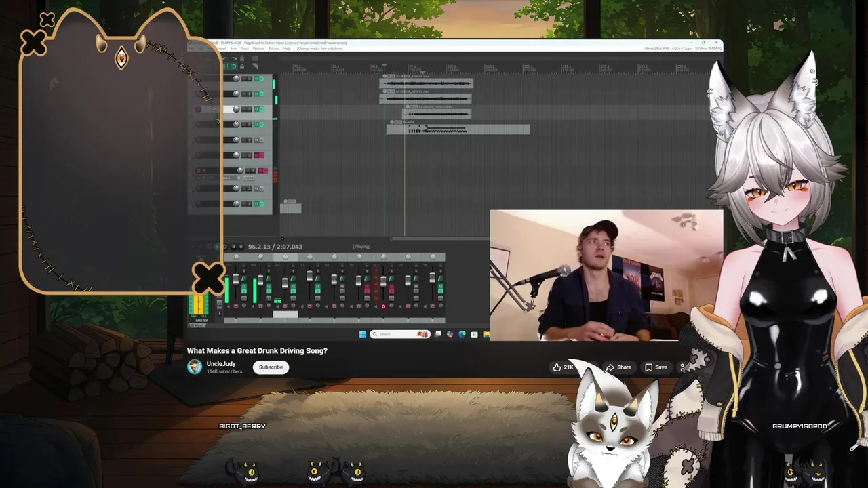Arm record on mixer channel 1
The height and width of the screenshot is (488, 868).
click(236, 306)
